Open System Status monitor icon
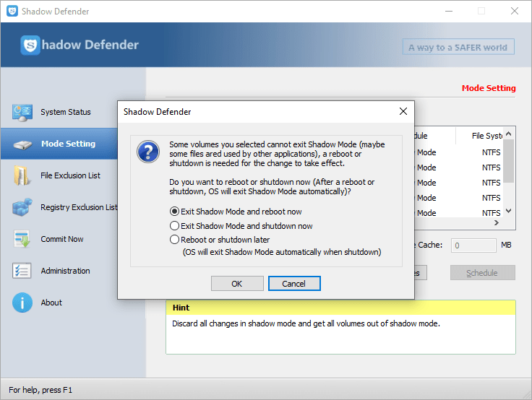532x400 pixels. pyautogui.click(x=22, y=113)
